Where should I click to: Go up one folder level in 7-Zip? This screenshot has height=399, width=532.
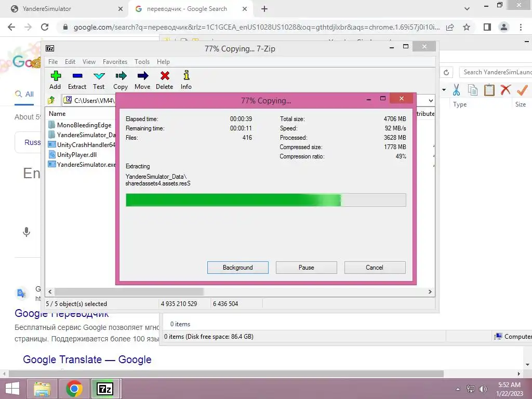(x=51, y=100)
